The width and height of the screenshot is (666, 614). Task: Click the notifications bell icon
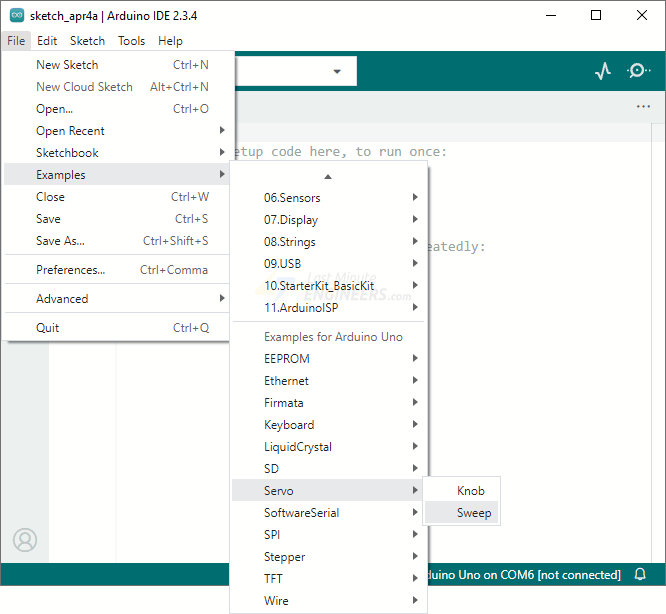tap(640, 575)
